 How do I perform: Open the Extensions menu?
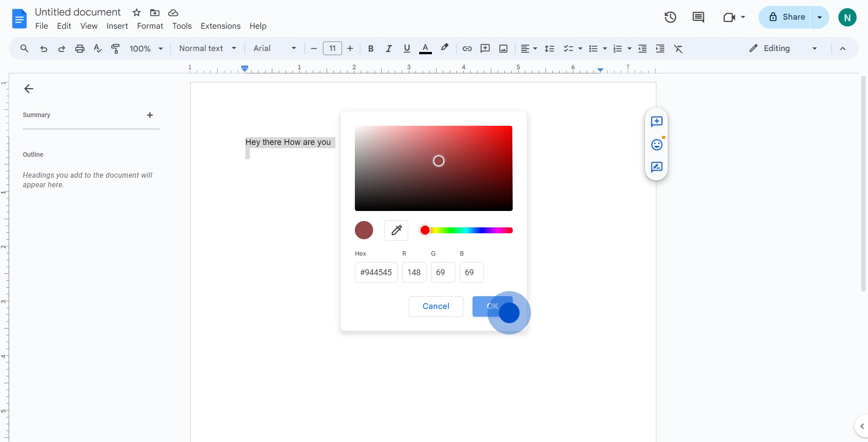coord(220,26)
